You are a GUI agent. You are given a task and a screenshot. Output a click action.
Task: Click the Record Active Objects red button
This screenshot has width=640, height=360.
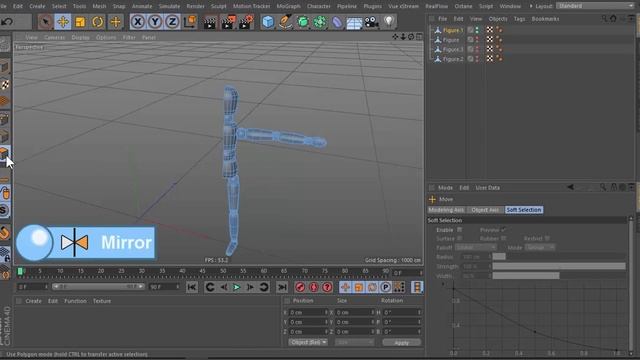(x=300, y=287)
